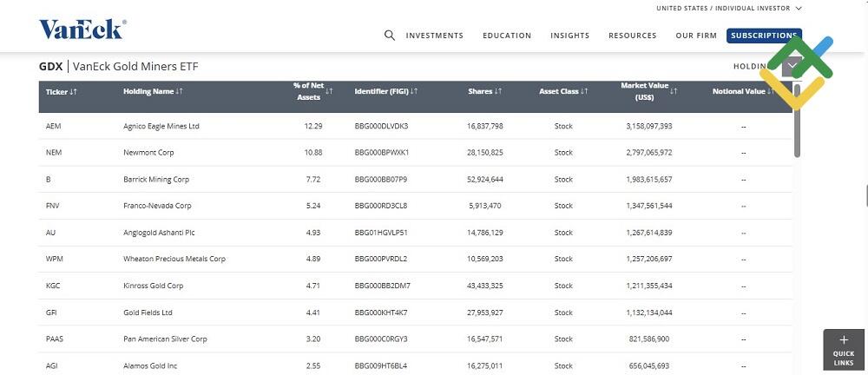Sort by Market Value (US$) column

pyautogui.click(x=648, y=91)
